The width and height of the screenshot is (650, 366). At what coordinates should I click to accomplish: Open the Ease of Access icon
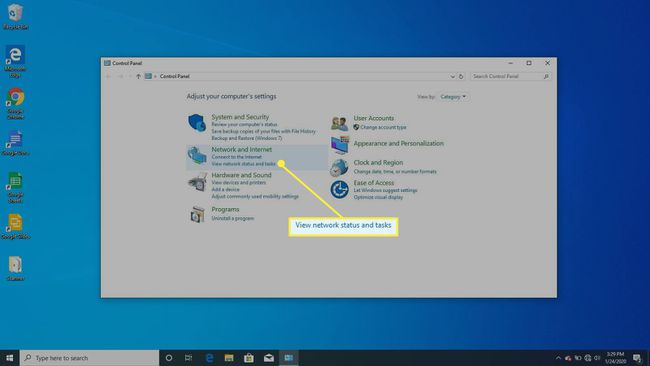click(x=340, y=189)
